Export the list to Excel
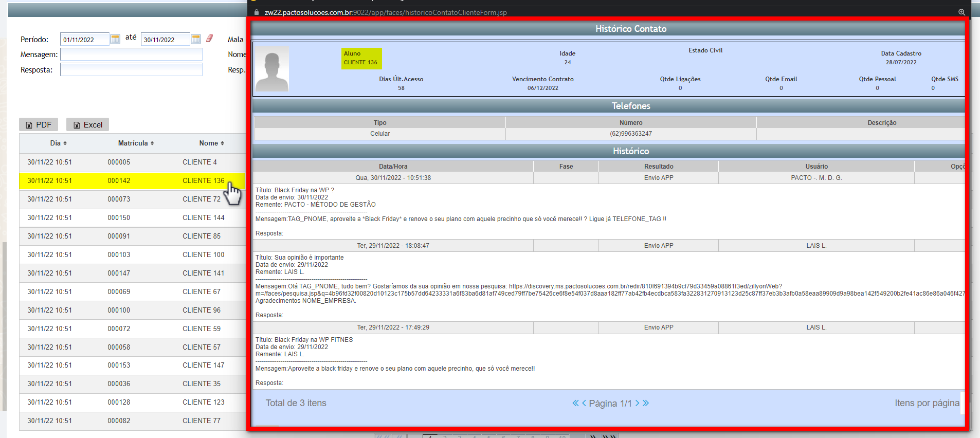 tap(87, 125)
